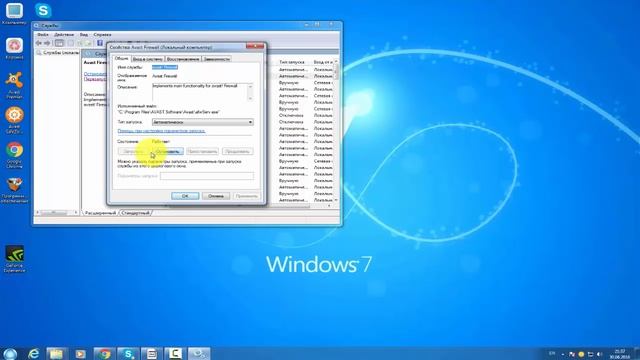Screen dimensions: 640x360
Task: Click the services list scroll-down arrow
Action: pos(336,200)
